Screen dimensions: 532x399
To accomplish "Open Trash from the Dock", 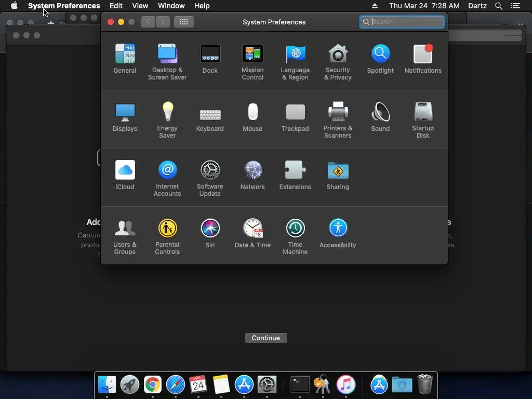I will (x=425, y=384).
